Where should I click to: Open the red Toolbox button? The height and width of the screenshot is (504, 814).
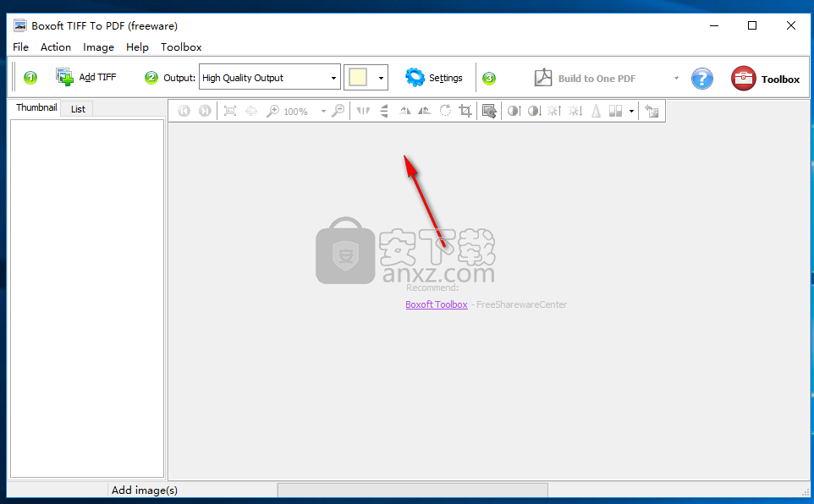tap(765, 79)
